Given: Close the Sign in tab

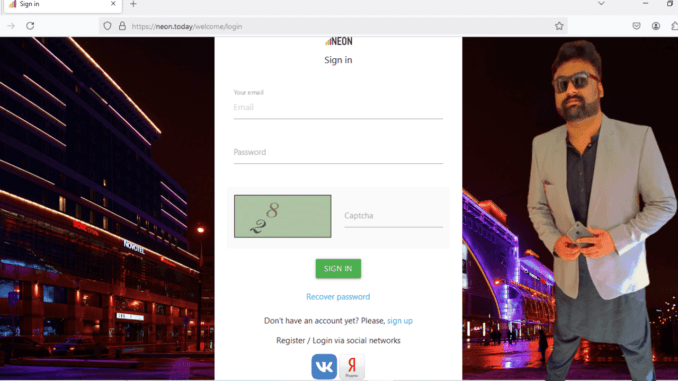Looking at the screenshot, I should click(x=113, y=3).
